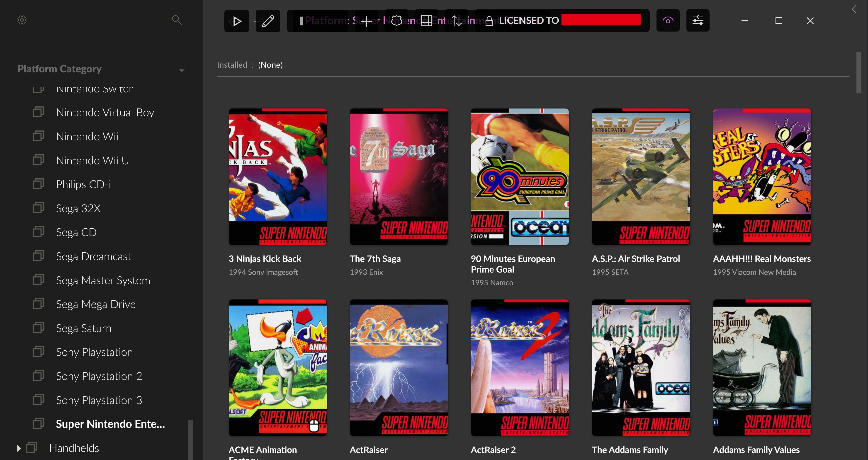Open the sliders options icon in the toolbar
868x460 pixels.
click(x=698, y=21)
